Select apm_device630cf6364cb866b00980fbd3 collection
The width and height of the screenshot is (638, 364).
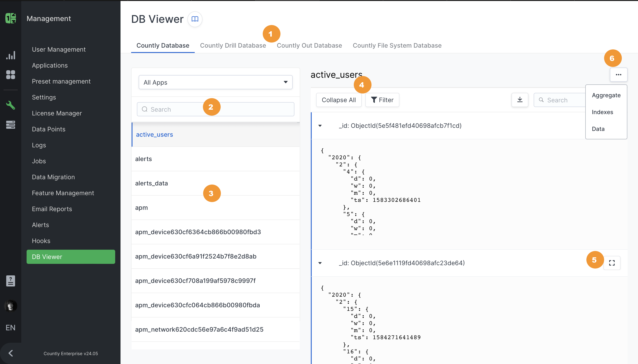215,232
